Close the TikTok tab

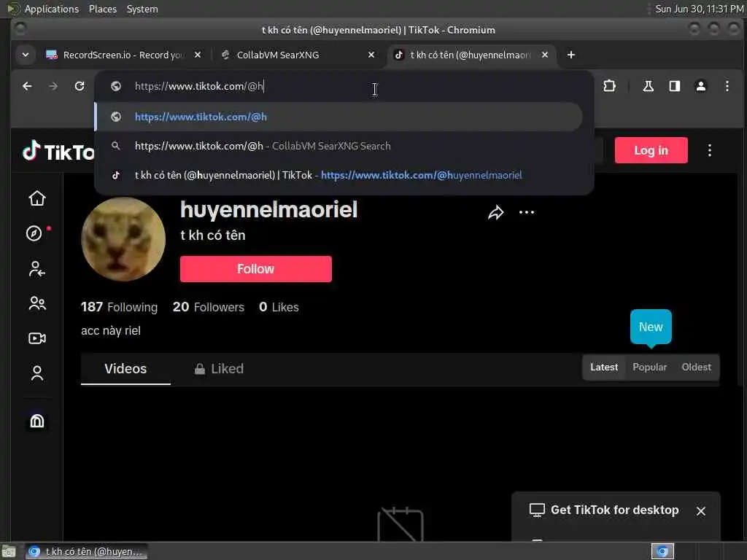pos(545,55)
